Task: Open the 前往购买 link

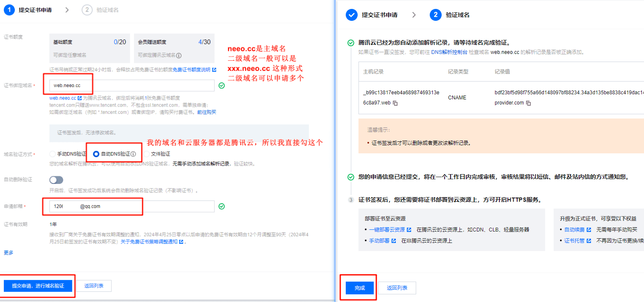Action: point(207,112)
